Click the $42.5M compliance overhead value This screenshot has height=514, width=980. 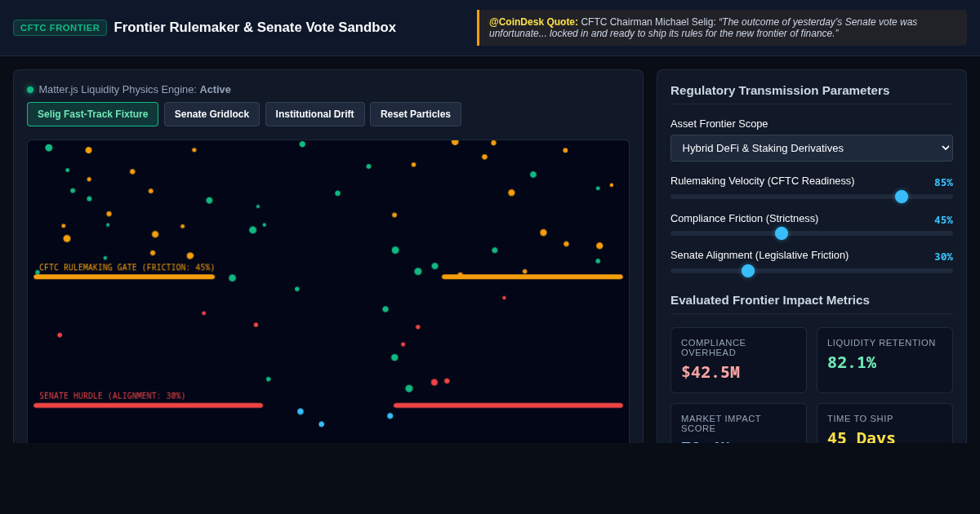pos(710,372)
